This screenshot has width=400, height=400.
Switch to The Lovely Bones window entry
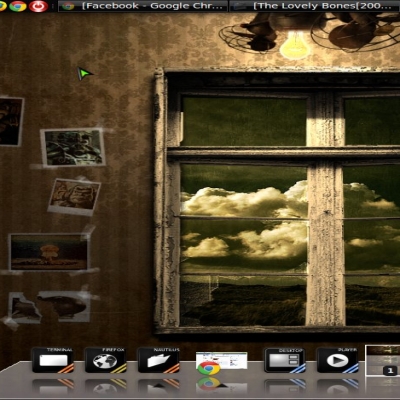[314, 6]
